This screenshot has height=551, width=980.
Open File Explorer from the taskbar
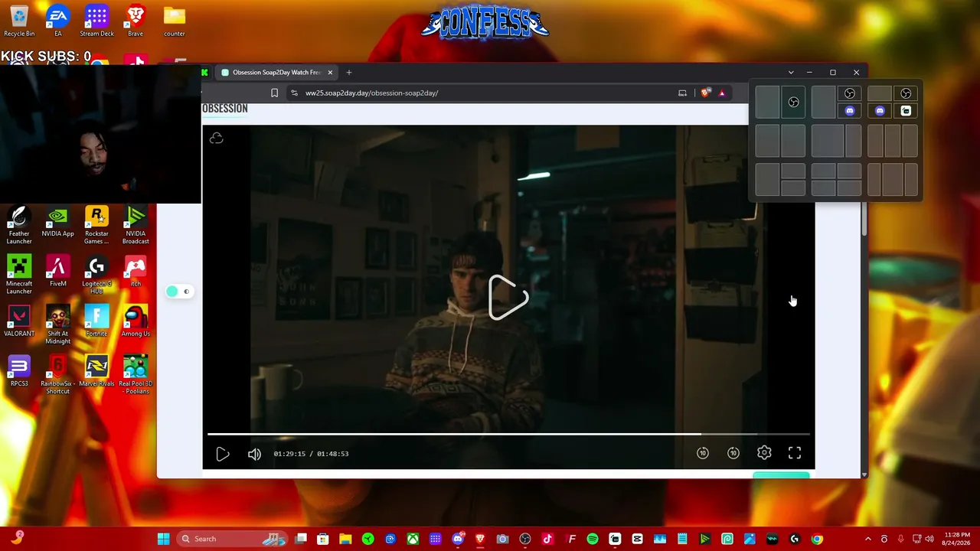click(x=345, y=539)
